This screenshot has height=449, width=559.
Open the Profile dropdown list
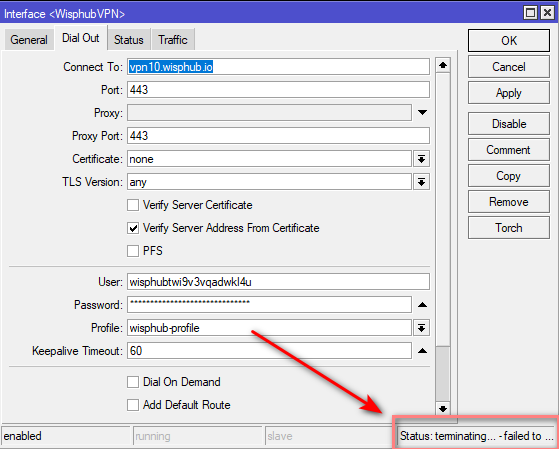pos(421,328)
